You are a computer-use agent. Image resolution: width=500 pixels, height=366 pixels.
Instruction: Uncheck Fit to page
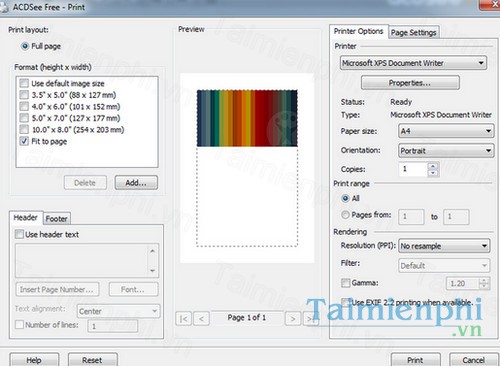[24, 141]
